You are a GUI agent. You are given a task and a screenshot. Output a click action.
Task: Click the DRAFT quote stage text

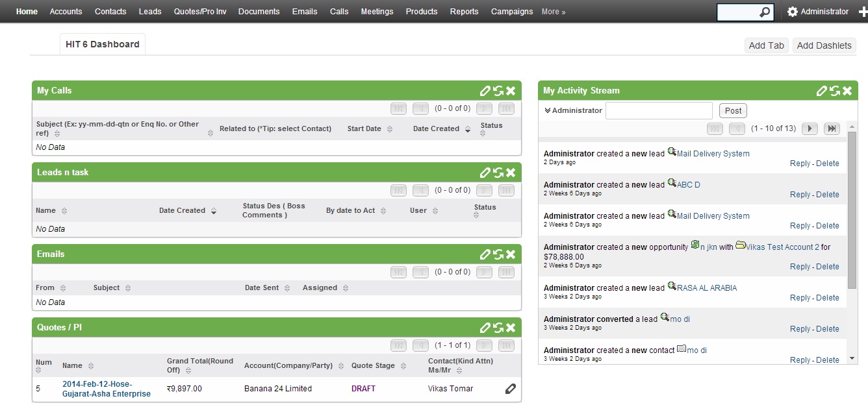pyautogui.click(x=363, y=389)
